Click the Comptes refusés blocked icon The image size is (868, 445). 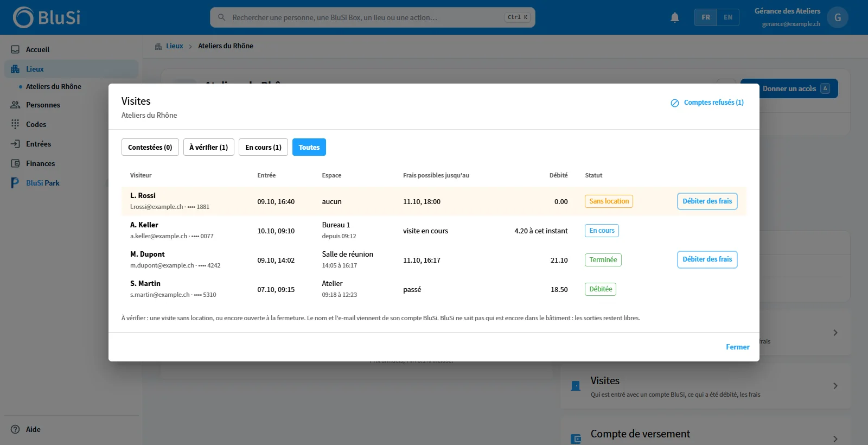point(675,103)
